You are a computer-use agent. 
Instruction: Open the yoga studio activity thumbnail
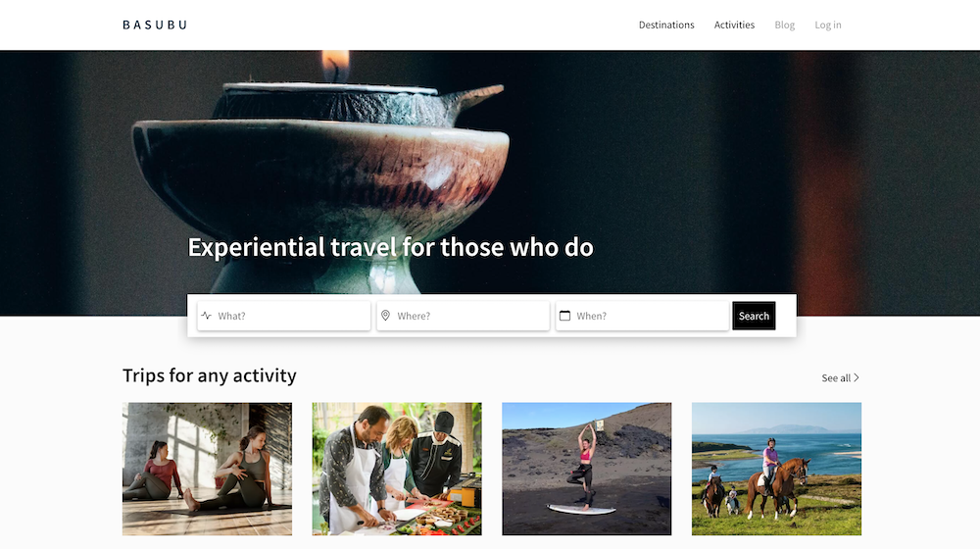click(207, 469)
